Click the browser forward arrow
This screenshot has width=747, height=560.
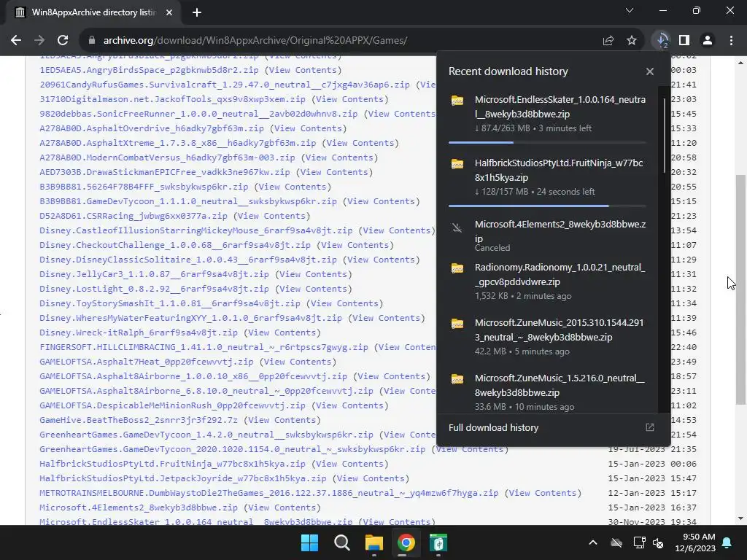click(39, 41)
